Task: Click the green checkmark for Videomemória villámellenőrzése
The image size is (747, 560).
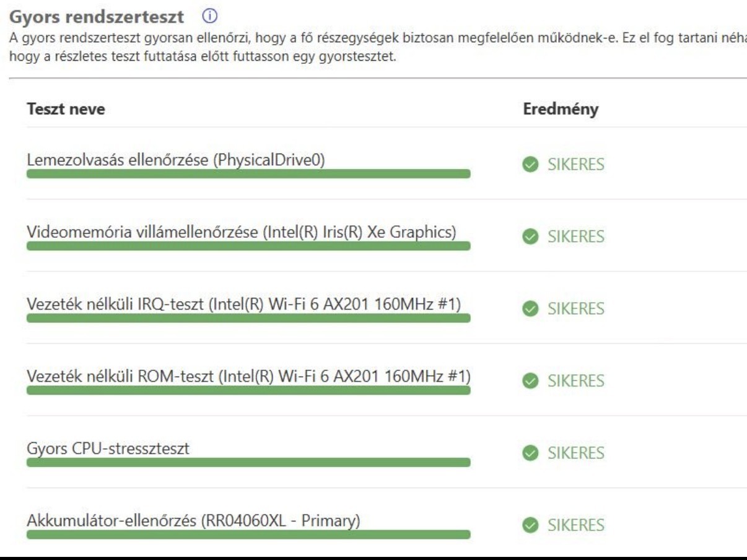Action: click(530, 237)
